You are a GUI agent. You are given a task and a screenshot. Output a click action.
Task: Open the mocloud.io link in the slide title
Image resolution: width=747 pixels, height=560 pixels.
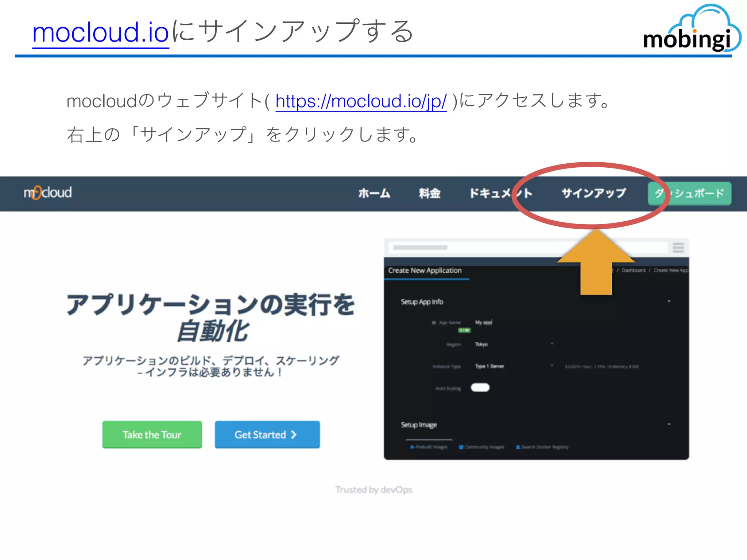[100, 32]
